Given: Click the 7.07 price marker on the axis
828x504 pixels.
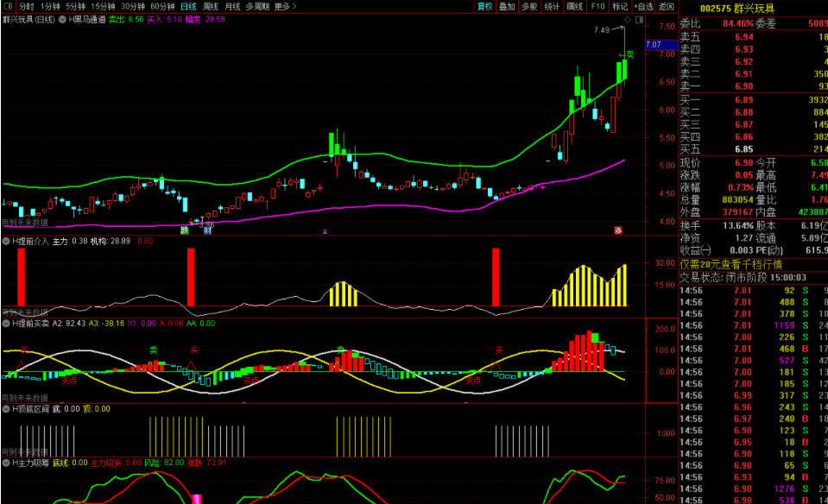Looking at the screenshot, I should click(654, 44).
